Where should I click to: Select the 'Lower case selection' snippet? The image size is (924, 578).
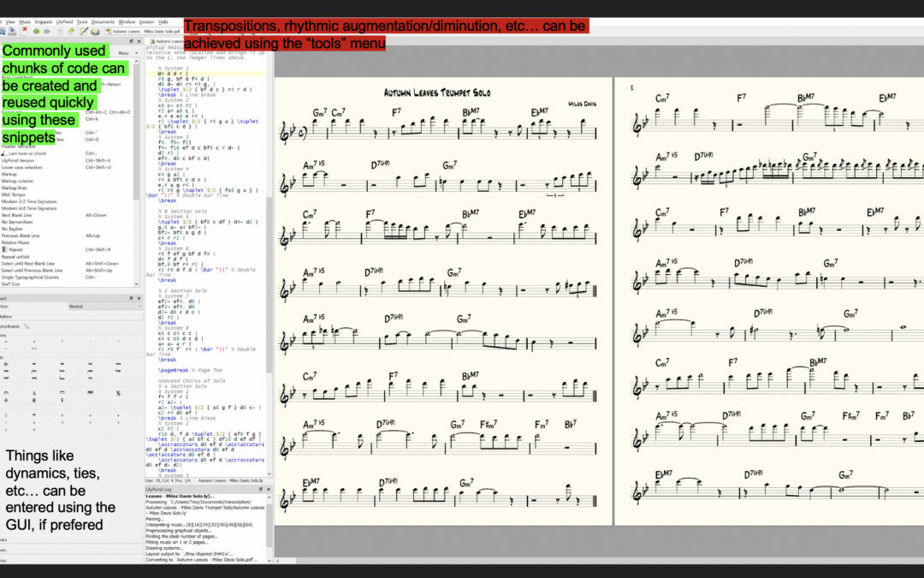pyautogui.click(x=21, y=168)
